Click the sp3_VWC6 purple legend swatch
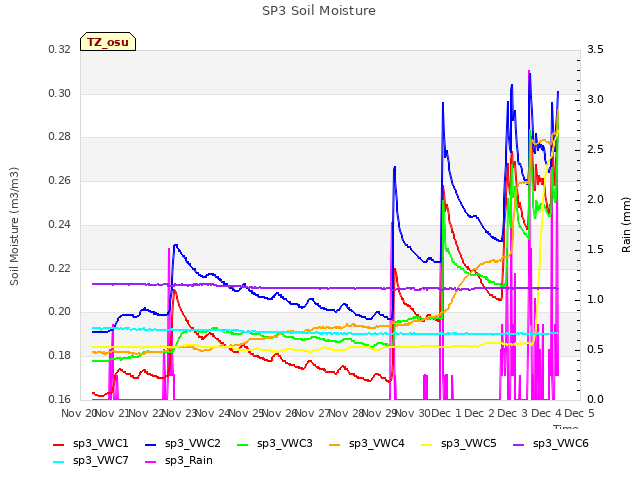 pyautogui.click(x=519, y=444)
